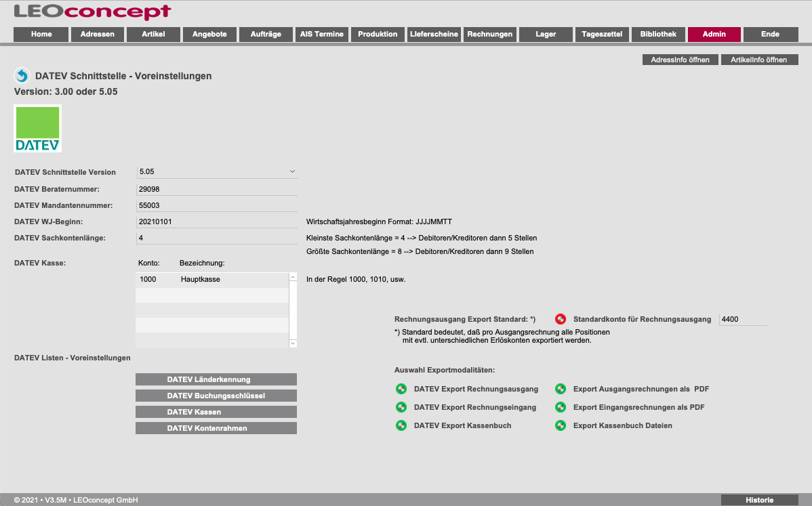Select the Admin menu item
The image size is (812, 506).
pos(714,34)
